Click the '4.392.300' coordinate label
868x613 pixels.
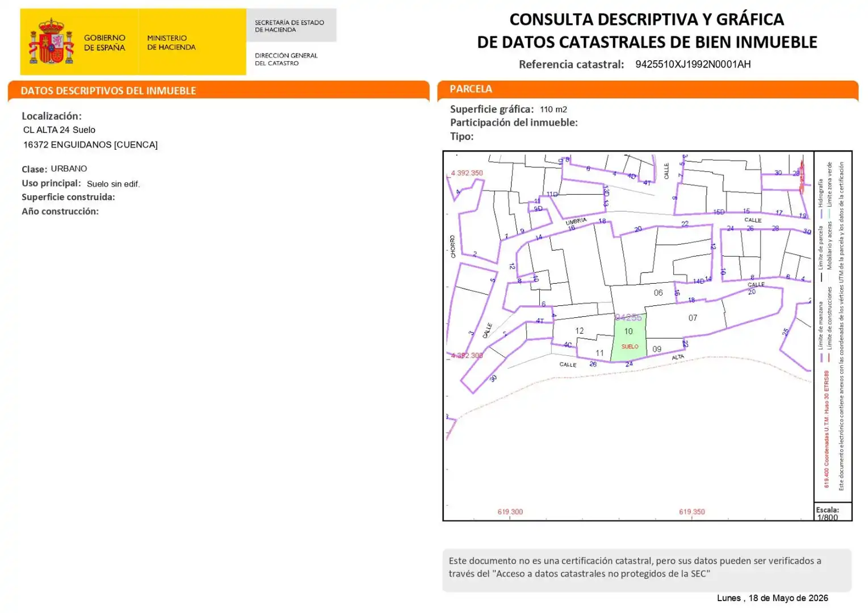click(467, 356)
